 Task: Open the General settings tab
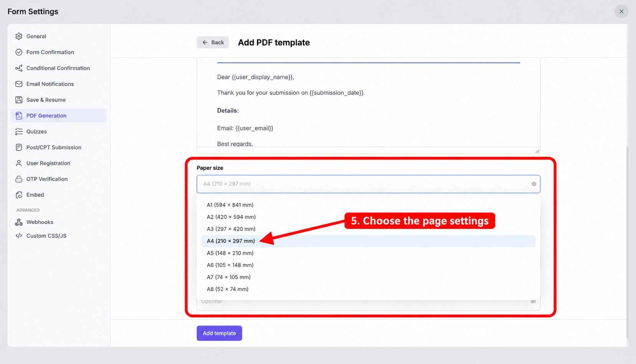[59, 36]
